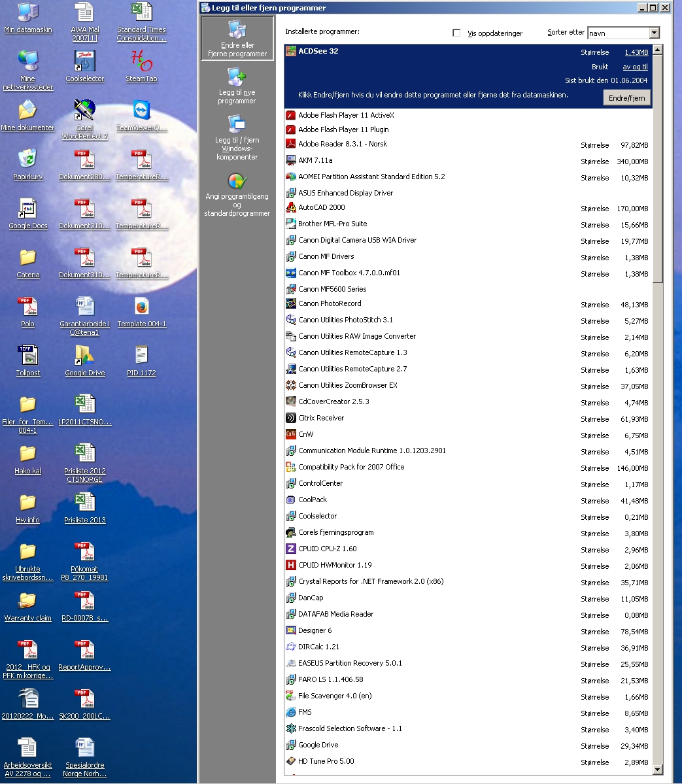The height and width of the screenshot is (784, 682).
Task: Select CoolPack program entry
Action: [468, 500]
